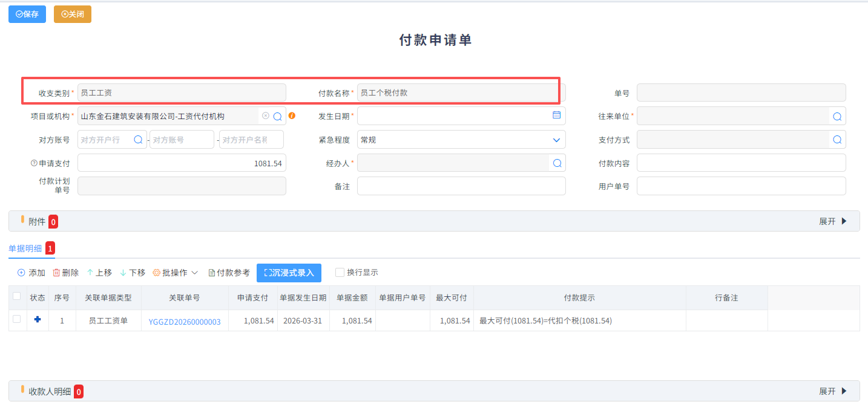
Task: Click the 最大可付 column header
Action: 452,298
